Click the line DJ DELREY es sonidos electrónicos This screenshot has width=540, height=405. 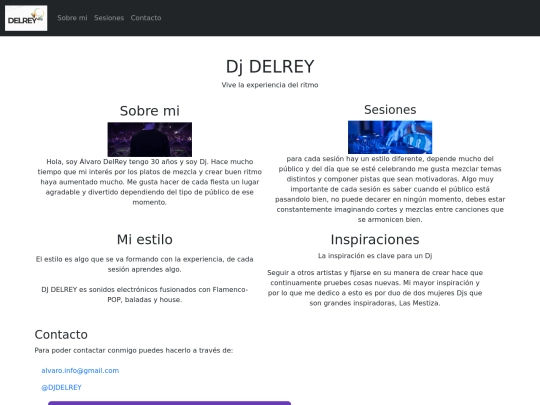pos(145,294)
